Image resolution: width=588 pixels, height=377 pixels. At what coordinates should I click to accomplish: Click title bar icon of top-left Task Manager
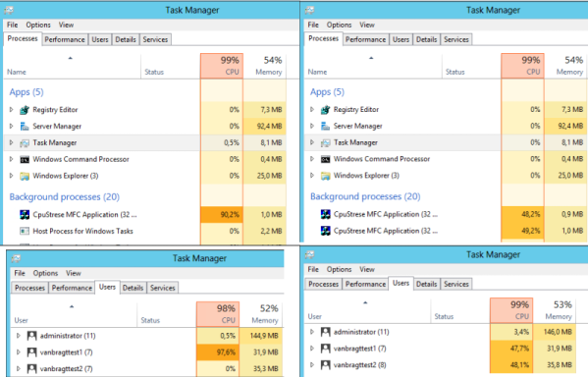9,10
